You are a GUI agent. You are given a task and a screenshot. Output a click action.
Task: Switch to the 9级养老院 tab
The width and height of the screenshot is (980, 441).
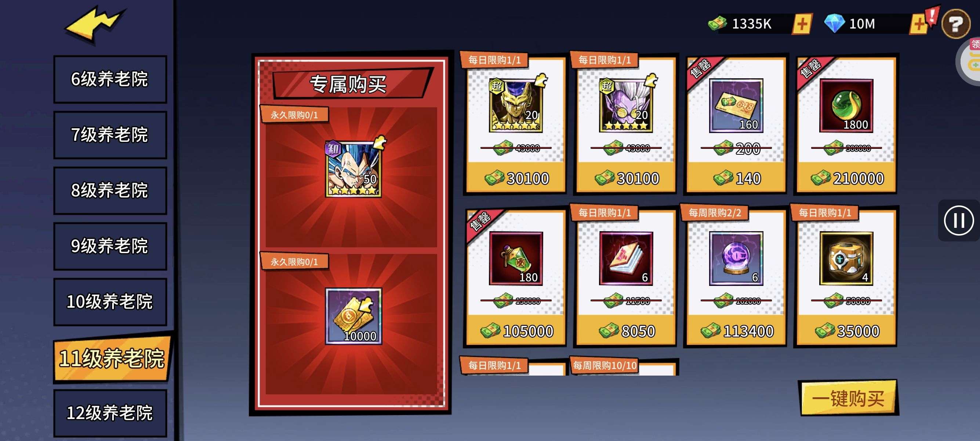click(110, 246)
